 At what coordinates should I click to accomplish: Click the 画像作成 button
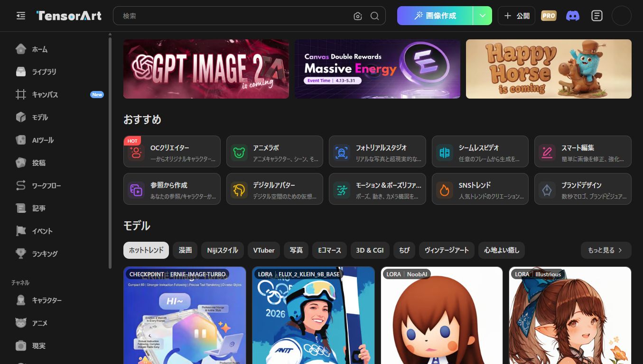coord(435,16)
